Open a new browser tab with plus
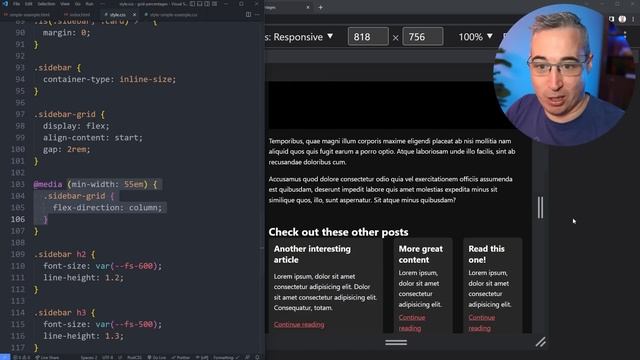The image size is (640, 360). [x=320, y=7]
